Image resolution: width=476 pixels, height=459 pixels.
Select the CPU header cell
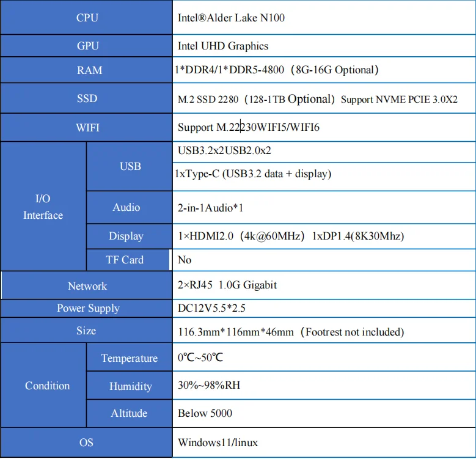pos(87,17)
